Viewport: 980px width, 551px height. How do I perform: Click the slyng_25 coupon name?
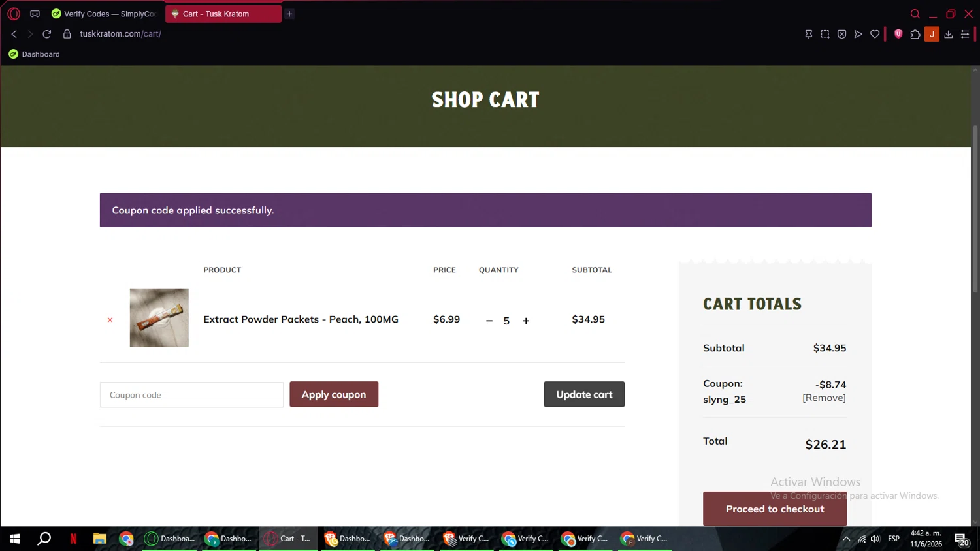point(725,400)
